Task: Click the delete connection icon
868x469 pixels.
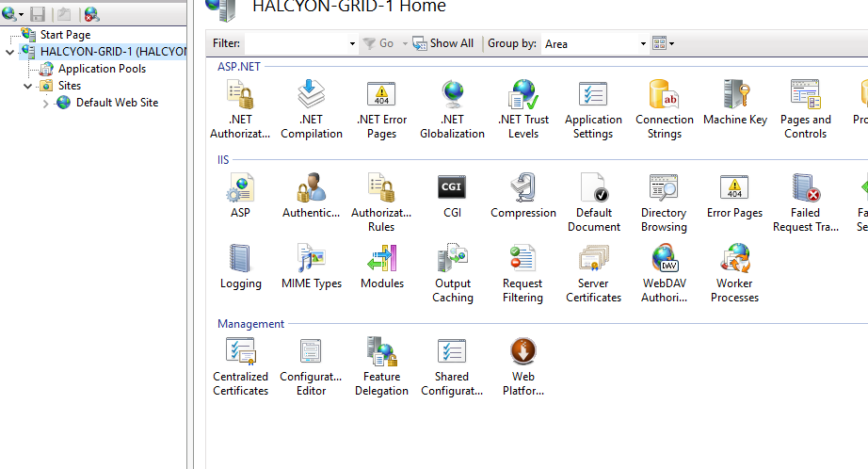Action: [92, 14]
